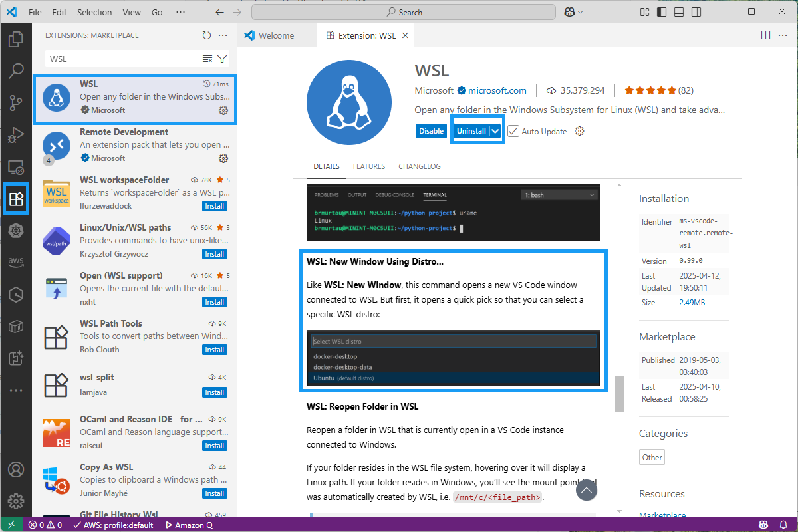The height and width of the screenshot is (532, 798).
Task: Open the extensions filter funnel
Action: click(x=222, y=59)
